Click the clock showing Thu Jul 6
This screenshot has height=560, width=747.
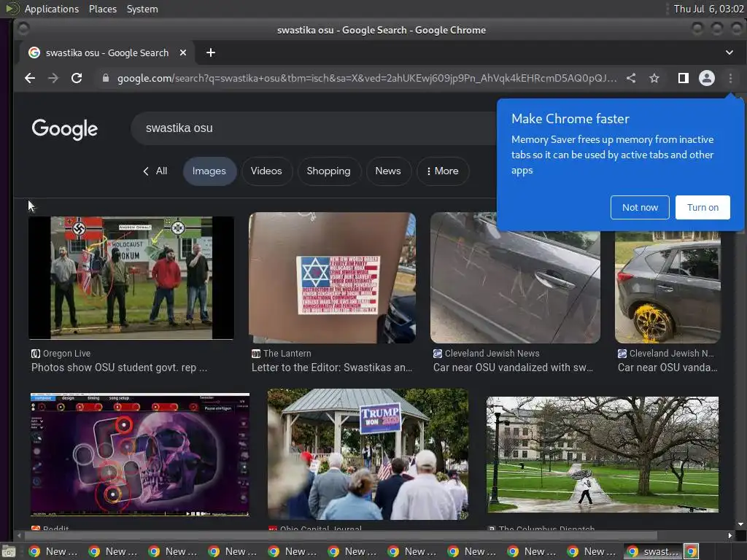[708, 9]
